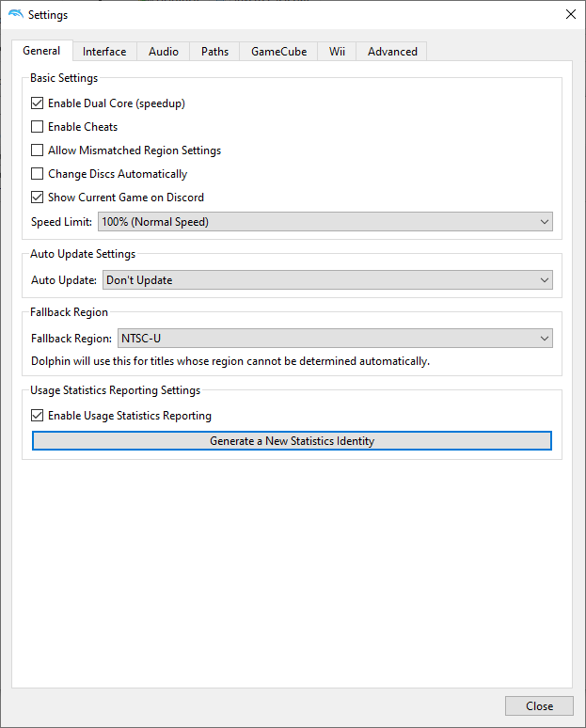The image size is (586, 728).
Task: Switch to the Interface tab
Action: 104,52
